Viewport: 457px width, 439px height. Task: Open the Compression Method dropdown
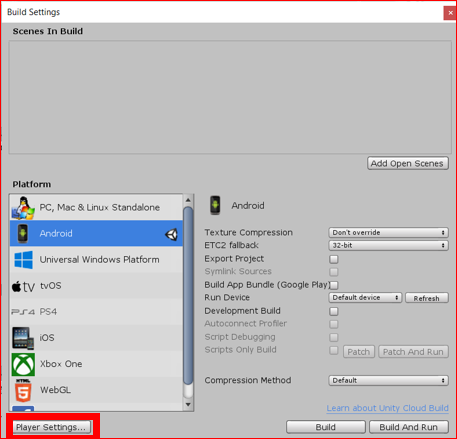click(388, 380)
